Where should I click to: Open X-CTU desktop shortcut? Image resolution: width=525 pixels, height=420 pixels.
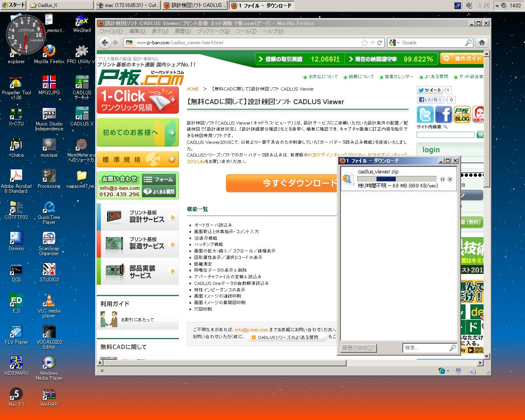(x=16, y=116)
